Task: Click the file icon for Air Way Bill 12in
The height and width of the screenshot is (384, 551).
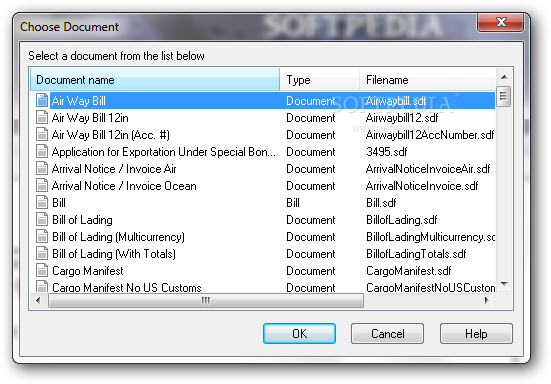Action: pos(42,117)
